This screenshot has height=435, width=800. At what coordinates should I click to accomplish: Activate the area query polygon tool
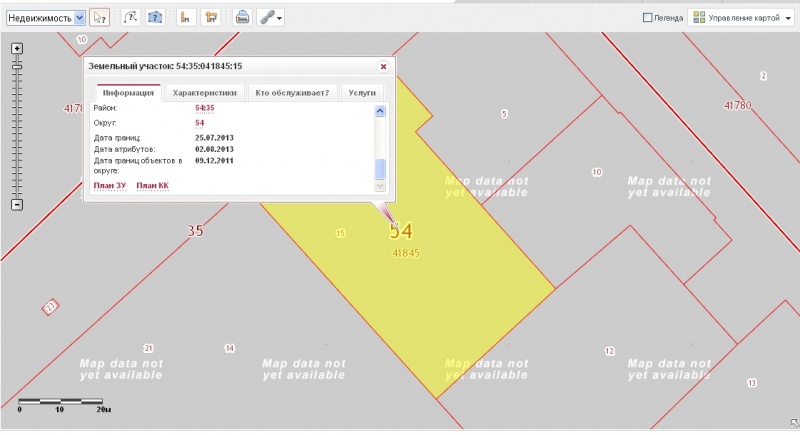coord(155,17)
